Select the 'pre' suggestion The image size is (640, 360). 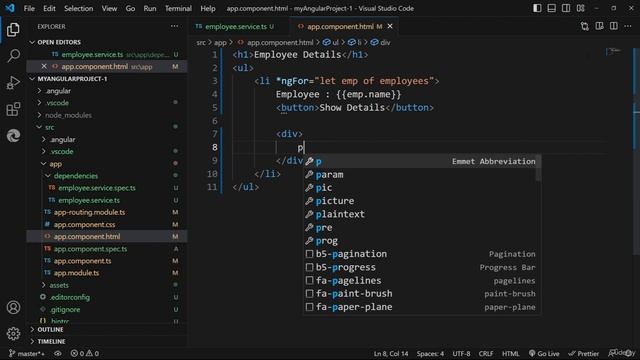[420, 227]
